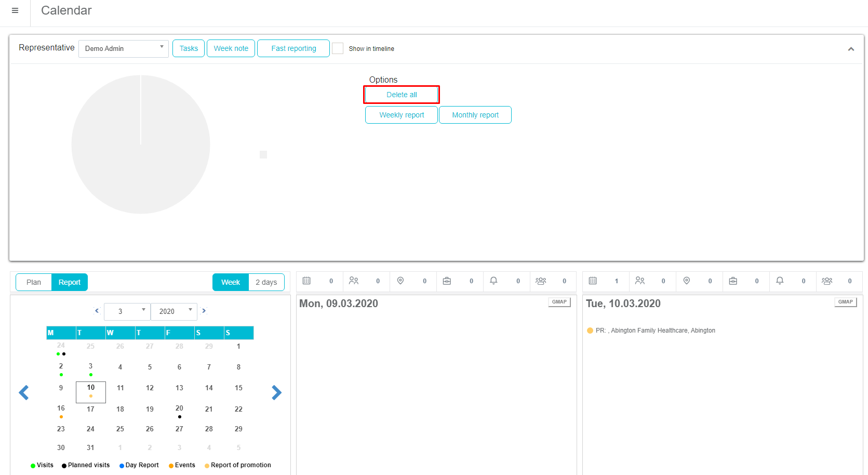The width and height of the screenshot is (868, 475).
Task: Click the briefcase icon in Monday's stats bar
Action: point(447,281)
